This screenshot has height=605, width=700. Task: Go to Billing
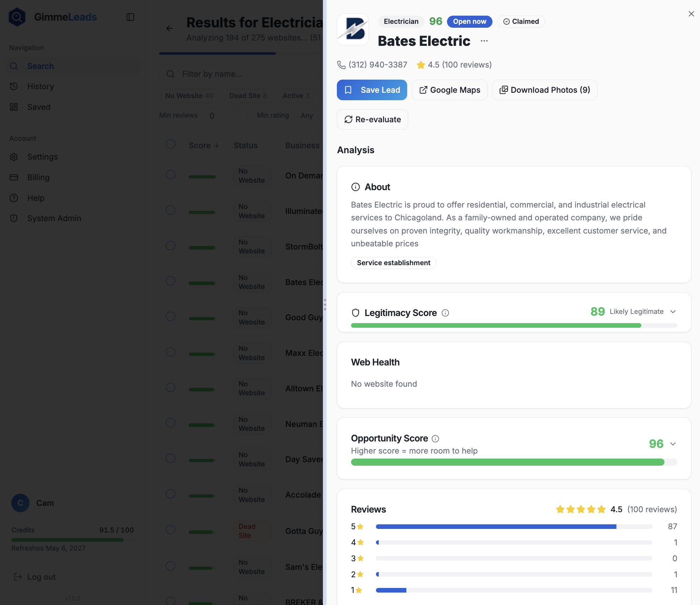[73, 177]
